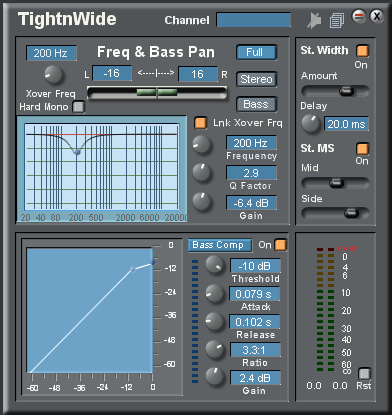Screen dimensions: 392x415
Task: Click the left bass pan value -16
Action: (x=112, y=73)
